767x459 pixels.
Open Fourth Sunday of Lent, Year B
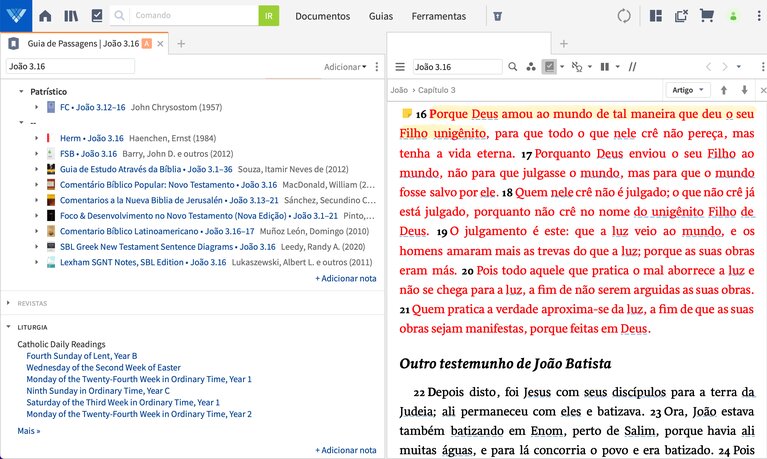(x=82, y=356)
